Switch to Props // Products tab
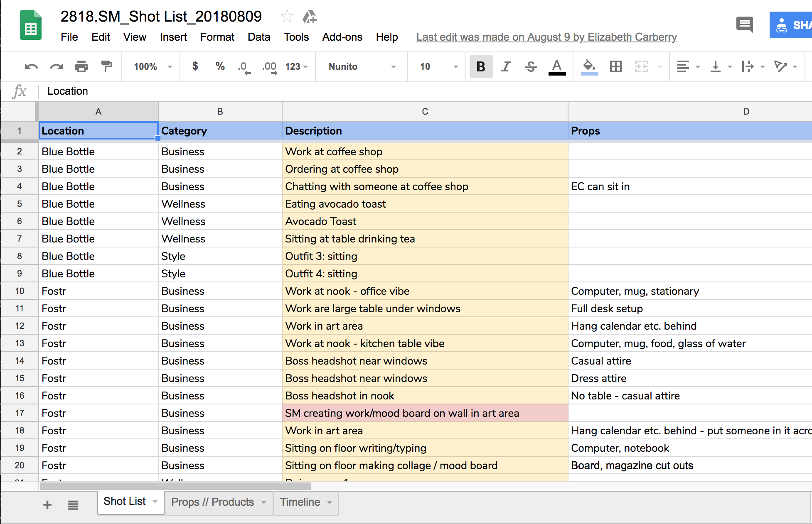 212,502
